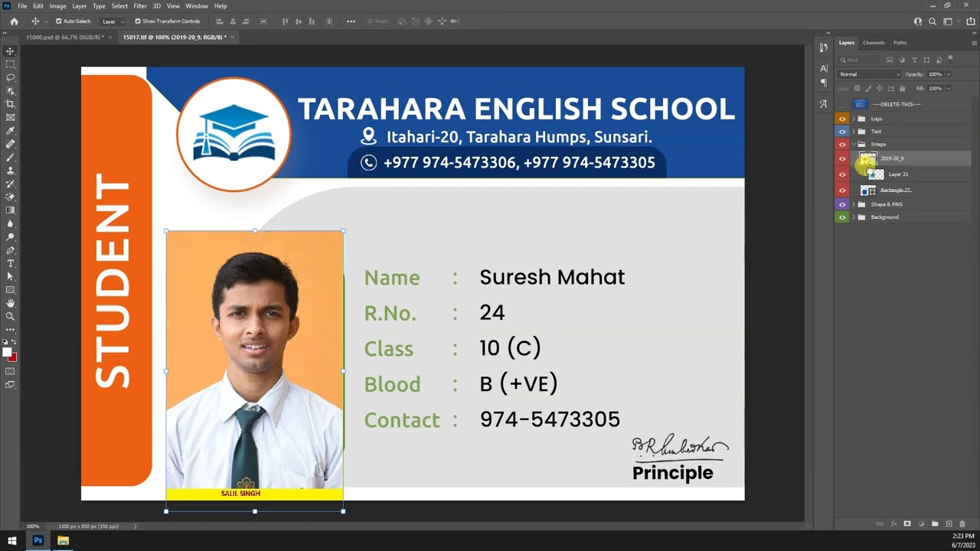Expand the Background group
The width and height of the screenshot is (980, 551).
tap(854, 217)
